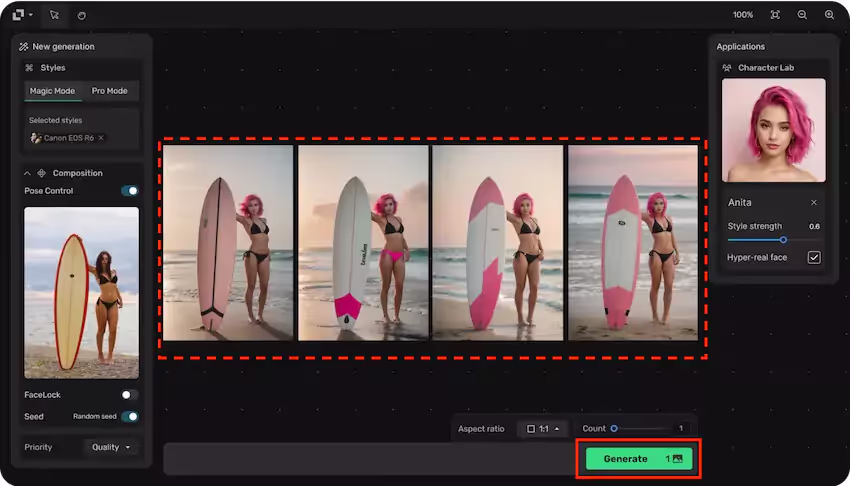Click the Styles section icon
Image resolution: width=850 pixels, height=486 pixels.
(x=29, y=68)
